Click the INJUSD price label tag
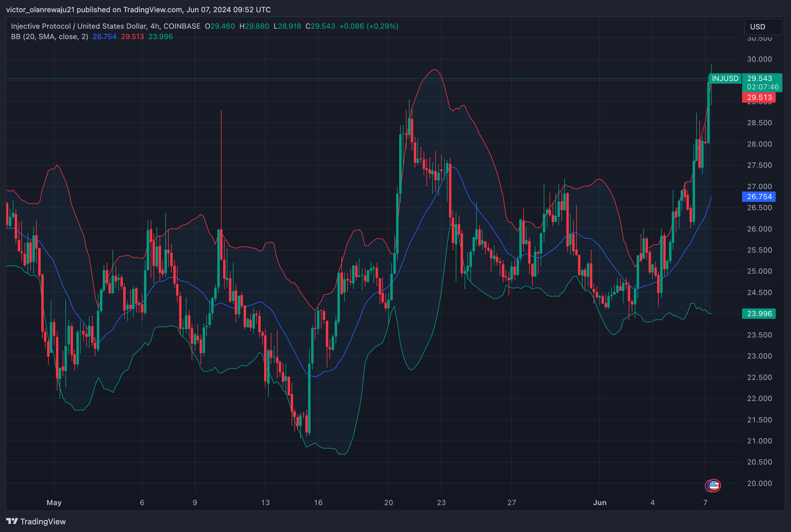This screenshot has width=791, height=532. click(725, 78)
